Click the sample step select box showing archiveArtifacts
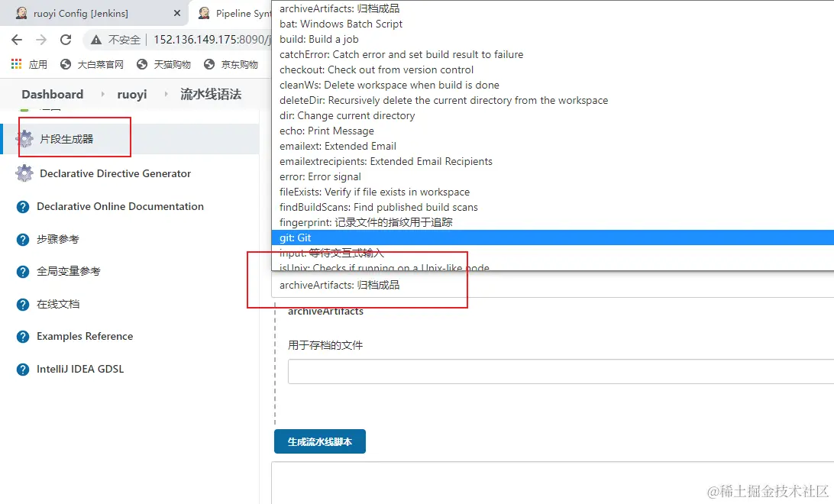 tap(553, 286)
